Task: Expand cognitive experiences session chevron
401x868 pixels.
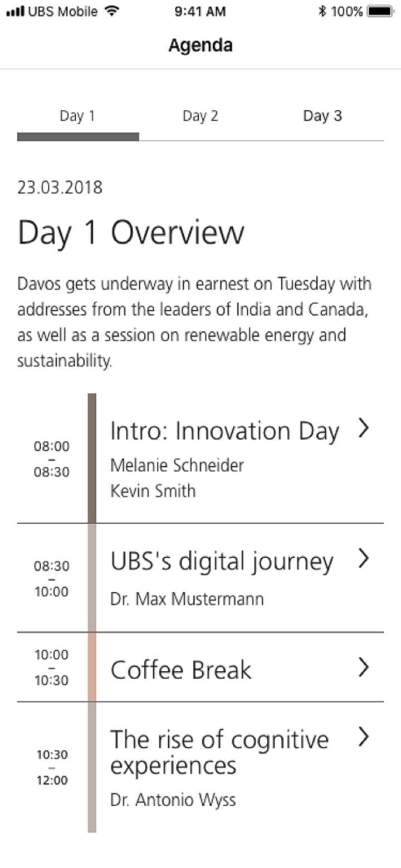Action: [364, 737]
